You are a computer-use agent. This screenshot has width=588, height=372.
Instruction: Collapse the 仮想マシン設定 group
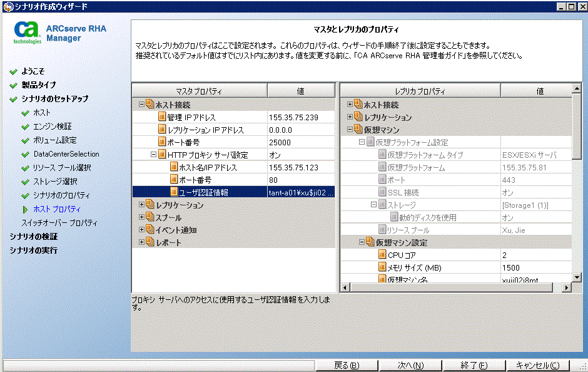[362, 242]
